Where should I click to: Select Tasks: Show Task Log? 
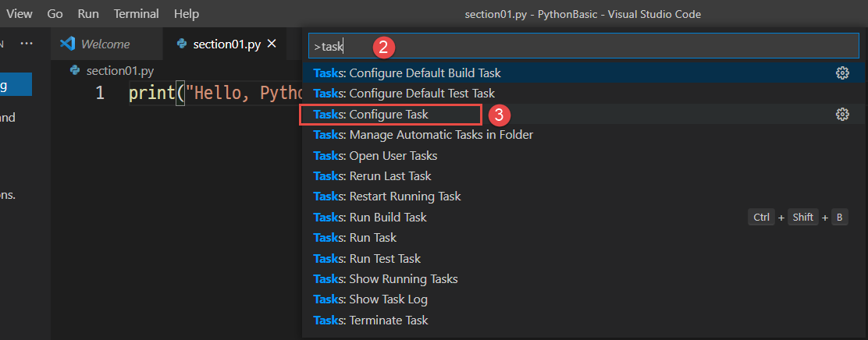tap(583, 299)
